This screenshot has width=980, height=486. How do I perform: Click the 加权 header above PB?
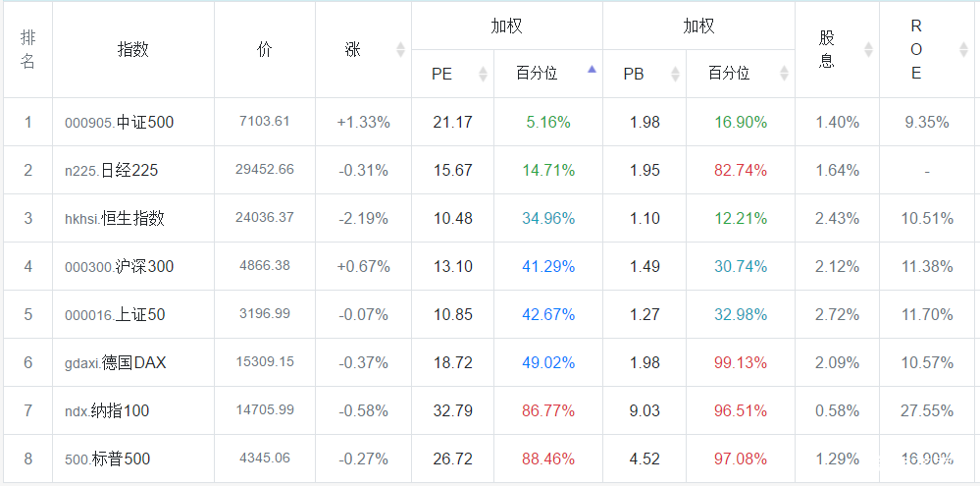click(x=698, y=26)
